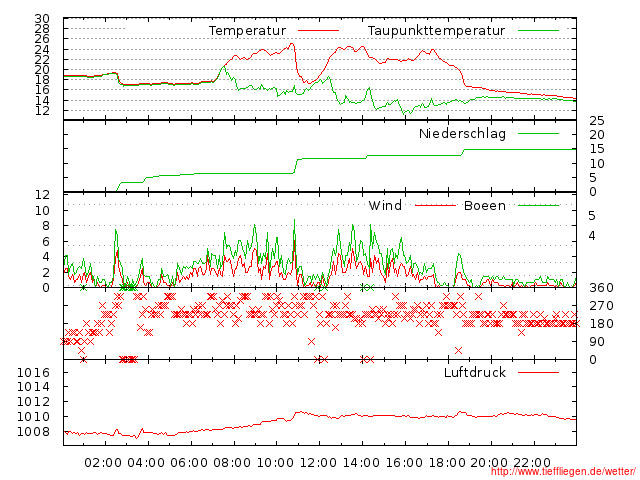
Task: Click the 15 precipitation axis value
Action: [x=597, y=149]
